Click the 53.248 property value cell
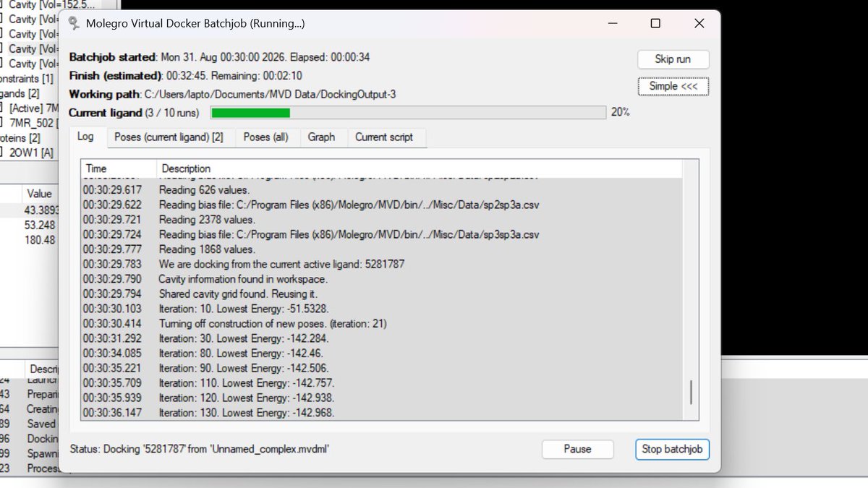The width and height of the screenshot is (868, 488). [40, 225]
